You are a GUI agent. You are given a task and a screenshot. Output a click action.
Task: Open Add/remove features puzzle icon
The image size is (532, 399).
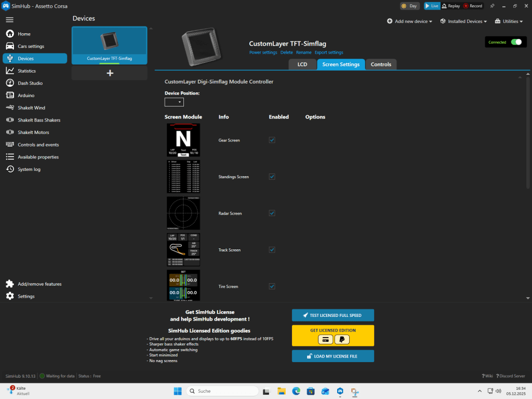[x=9, y=284]
